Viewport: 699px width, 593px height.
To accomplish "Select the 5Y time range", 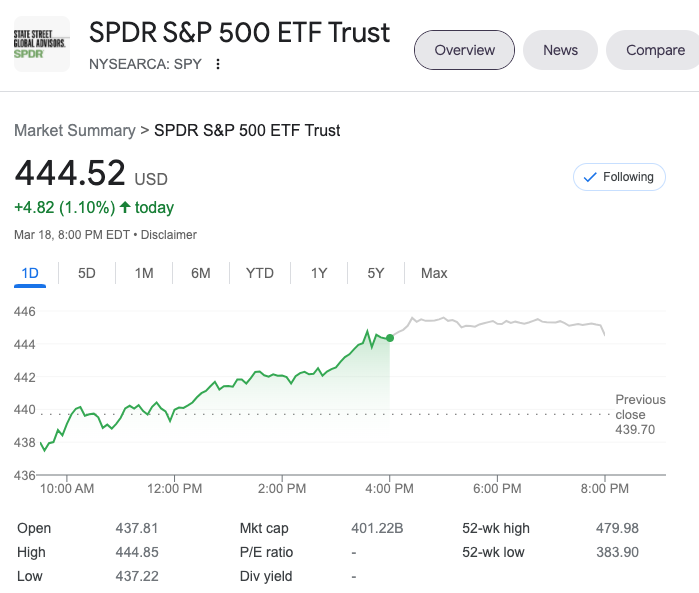I will [x=376, y=273].
